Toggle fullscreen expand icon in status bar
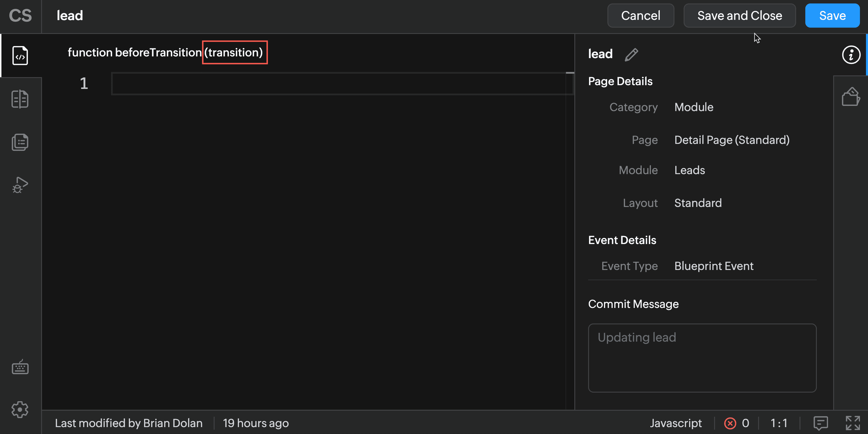Viewport: 868px width, 434px height. tap(852, 423)
